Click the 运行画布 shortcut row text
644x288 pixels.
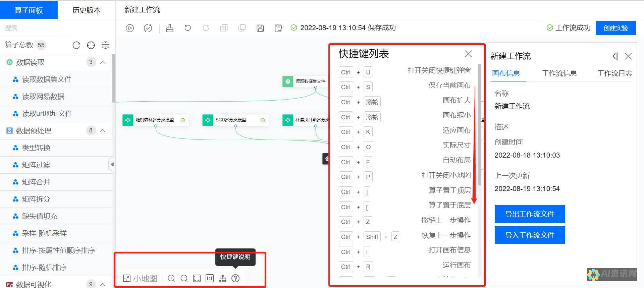[457, 265]
